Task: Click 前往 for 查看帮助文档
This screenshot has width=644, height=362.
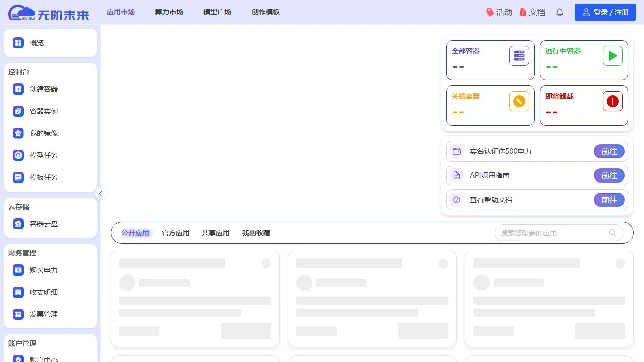Action: (x=609, y=200)
